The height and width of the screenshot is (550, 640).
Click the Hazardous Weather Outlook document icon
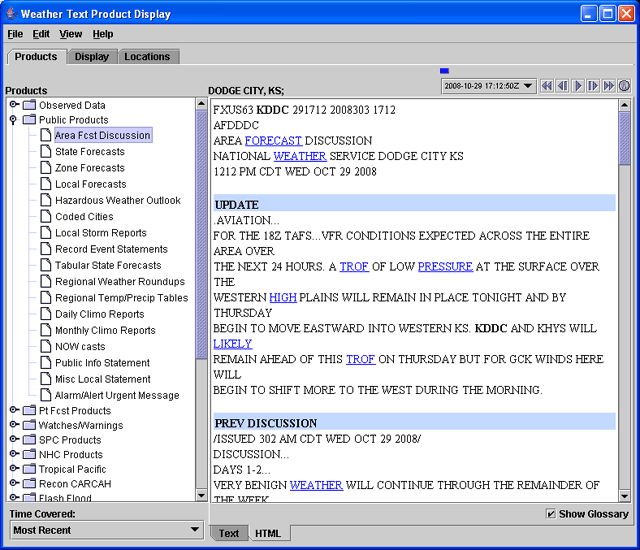(45, 200)
